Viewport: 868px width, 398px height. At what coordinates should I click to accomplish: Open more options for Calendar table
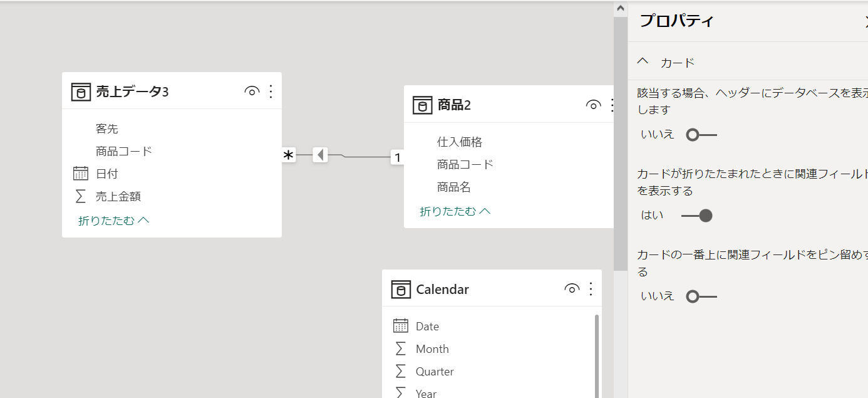[591, 289]
